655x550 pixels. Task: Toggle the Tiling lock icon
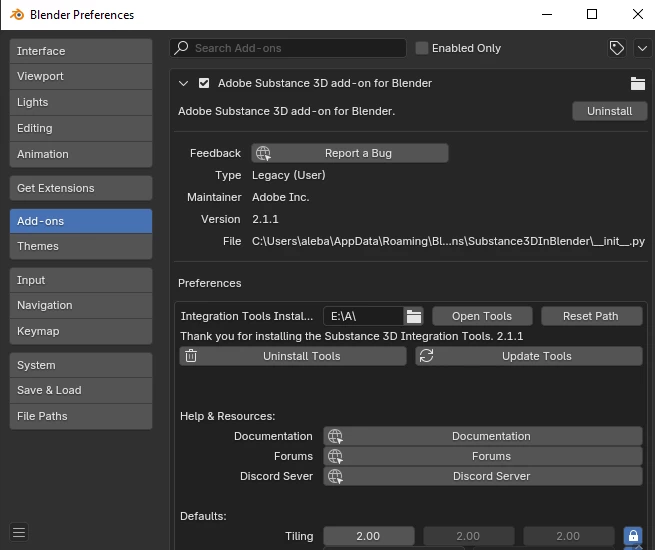pyautogui.click(x=633, y=536)
